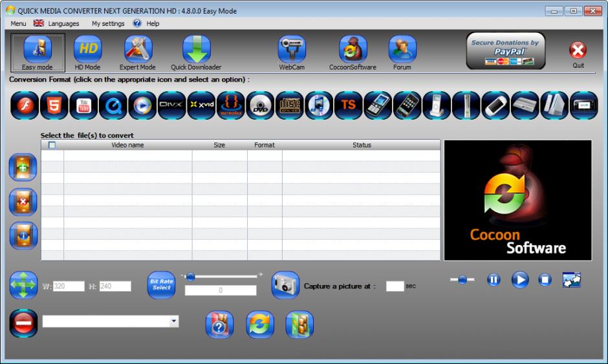Stop the video preview

545,280
